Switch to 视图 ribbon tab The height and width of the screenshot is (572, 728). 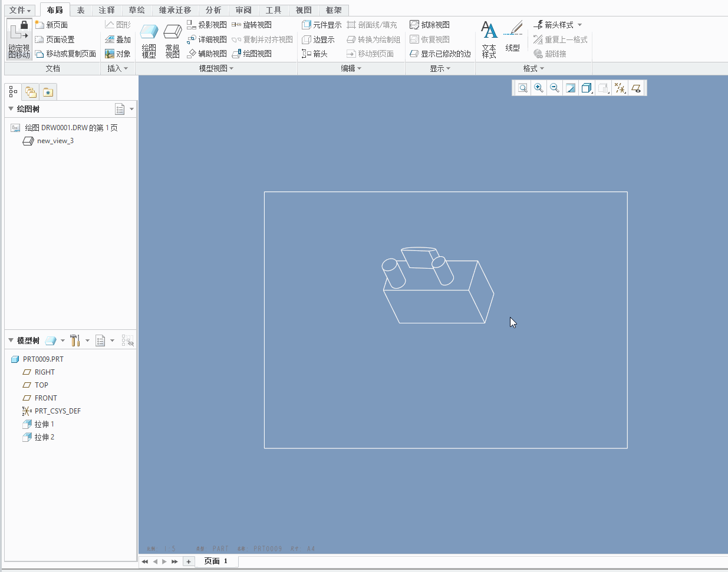(304, 10)
